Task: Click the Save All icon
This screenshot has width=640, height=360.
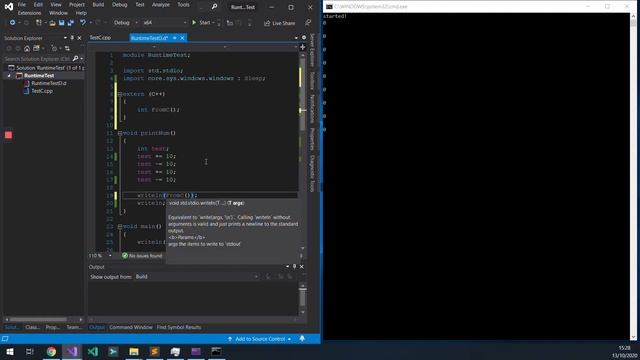Action: click(71, 23)
